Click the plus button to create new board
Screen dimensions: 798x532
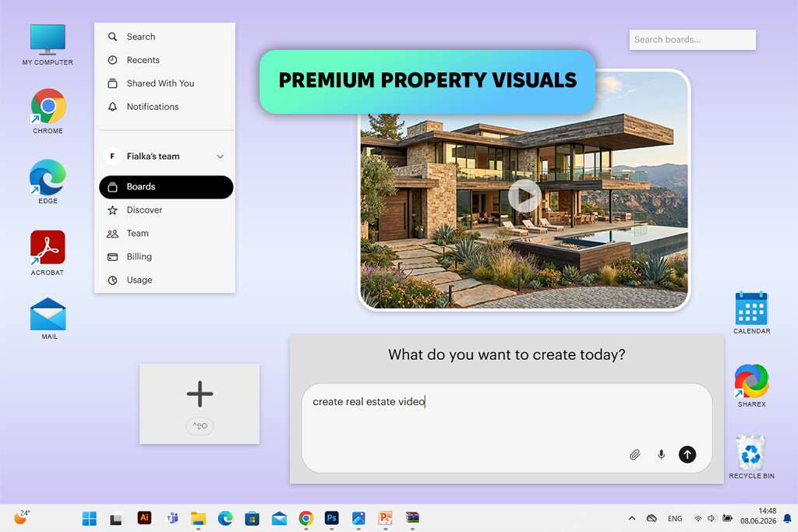click(199, 393)
